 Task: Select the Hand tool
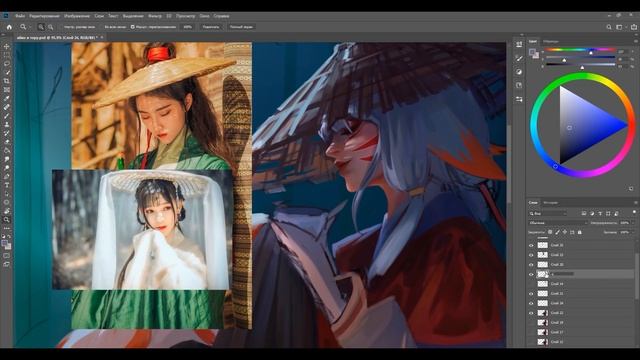[x=7, y=211]
